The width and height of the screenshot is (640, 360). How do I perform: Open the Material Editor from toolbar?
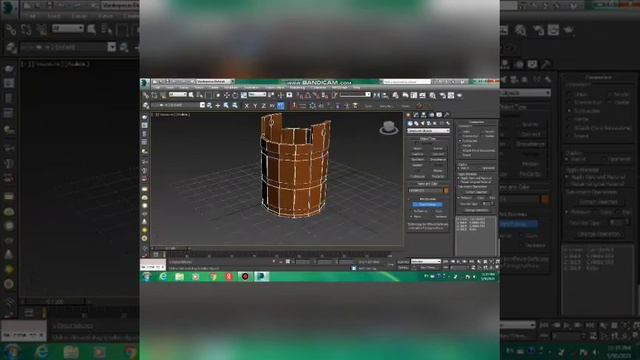click(432, 95)
